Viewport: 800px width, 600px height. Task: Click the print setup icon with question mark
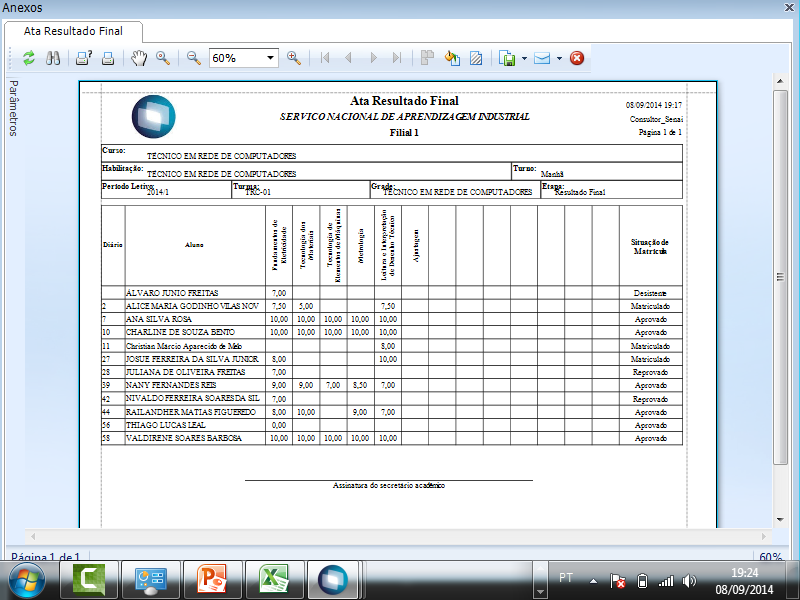click(84, 58)
